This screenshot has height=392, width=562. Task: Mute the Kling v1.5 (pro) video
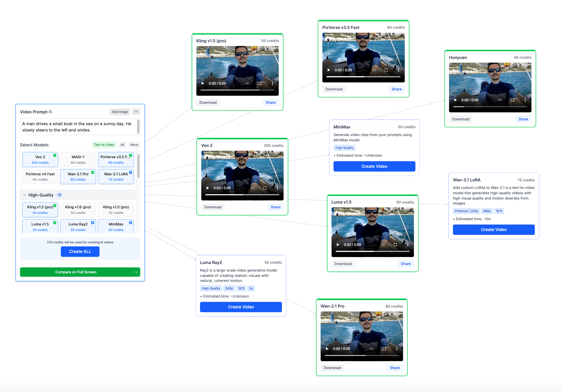pyautogui.click(x=248, y=83)
